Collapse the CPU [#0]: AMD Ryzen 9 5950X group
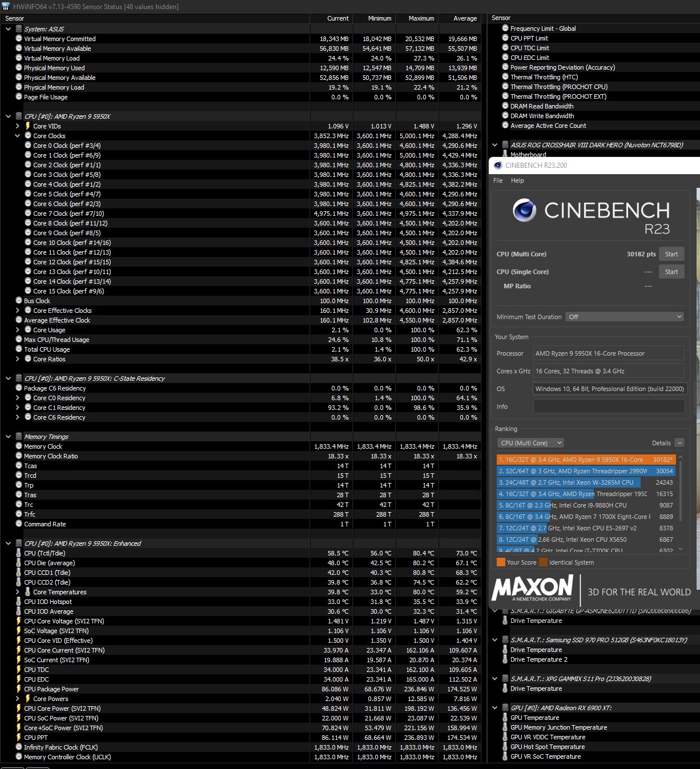 tap(8, 116)
